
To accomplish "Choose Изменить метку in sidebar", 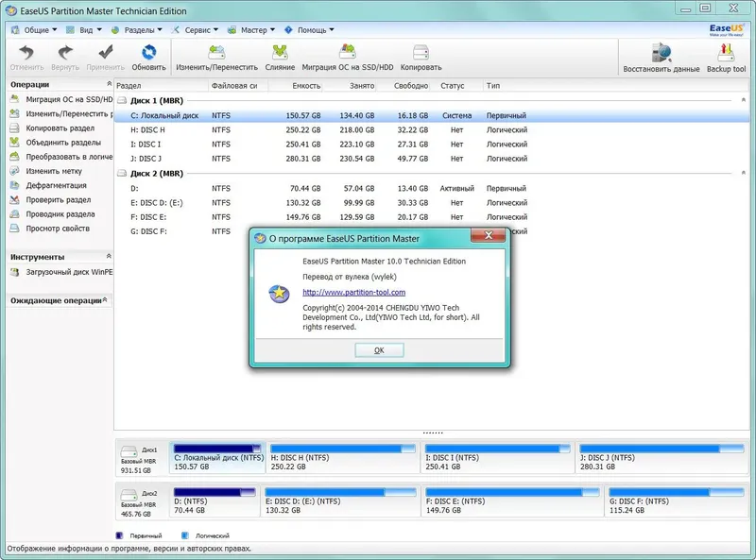I will click(x=46, y=171).
